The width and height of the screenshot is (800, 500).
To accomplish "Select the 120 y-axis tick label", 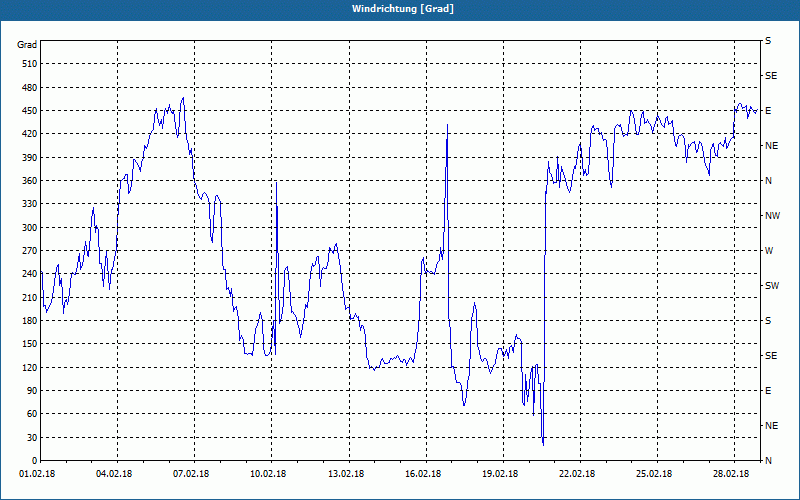I will pos(30,367).
